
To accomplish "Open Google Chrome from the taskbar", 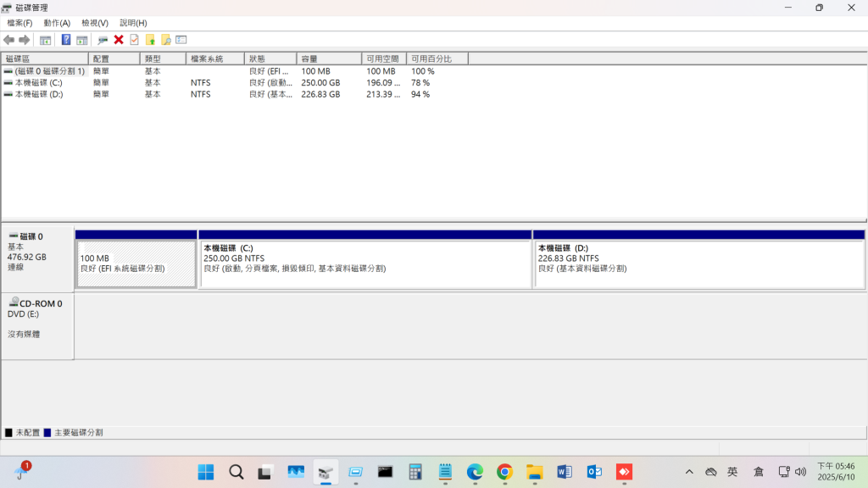I will click(504, 472).
